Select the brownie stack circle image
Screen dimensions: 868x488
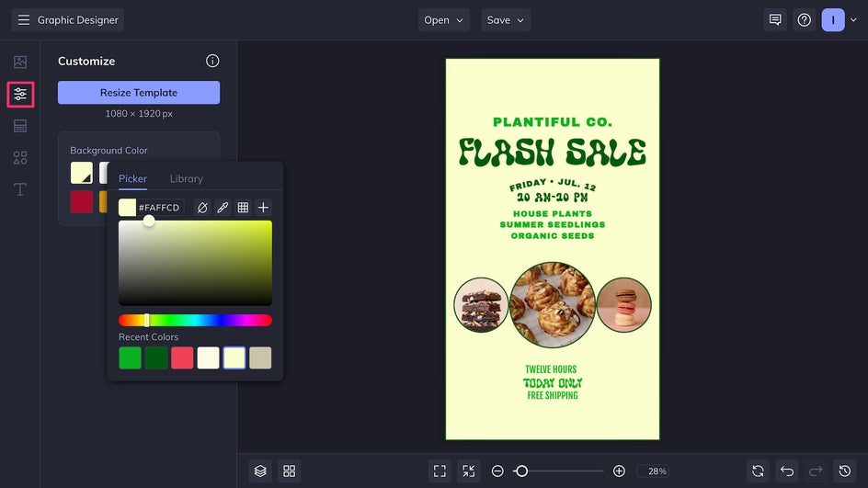point(481,305)
